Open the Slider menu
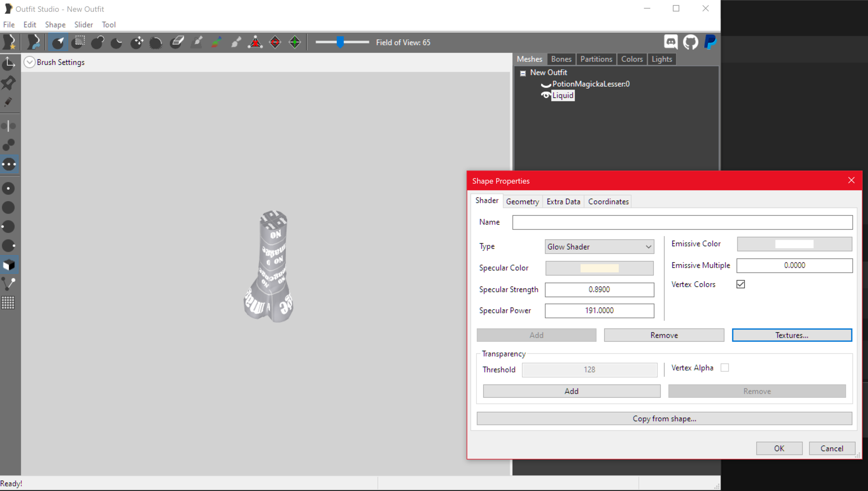This screenshot has height=491, width=868. point(84,25)
